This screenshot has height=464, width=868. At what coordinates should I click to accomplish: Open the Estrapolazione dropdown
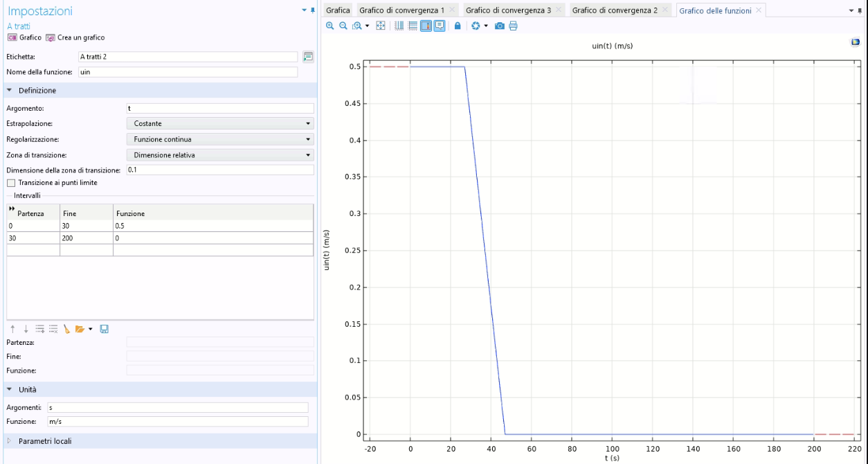coord(219,123)
